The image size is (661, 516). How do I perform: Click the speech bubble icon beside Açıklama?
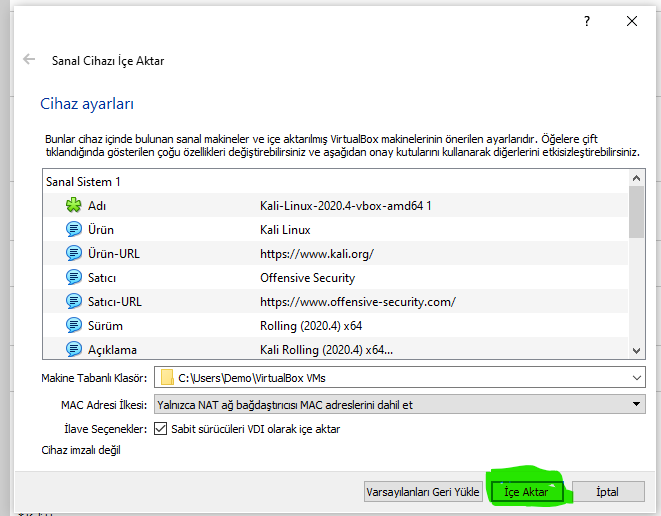[x=74, y=349]
